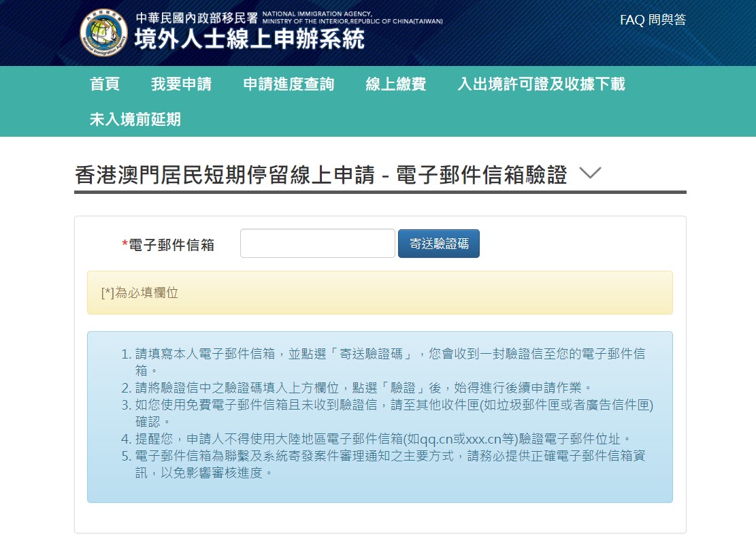Click the 電子郵件信箱 field label
The width and height of the screenshot is (756, 545).
coord(171,245)
